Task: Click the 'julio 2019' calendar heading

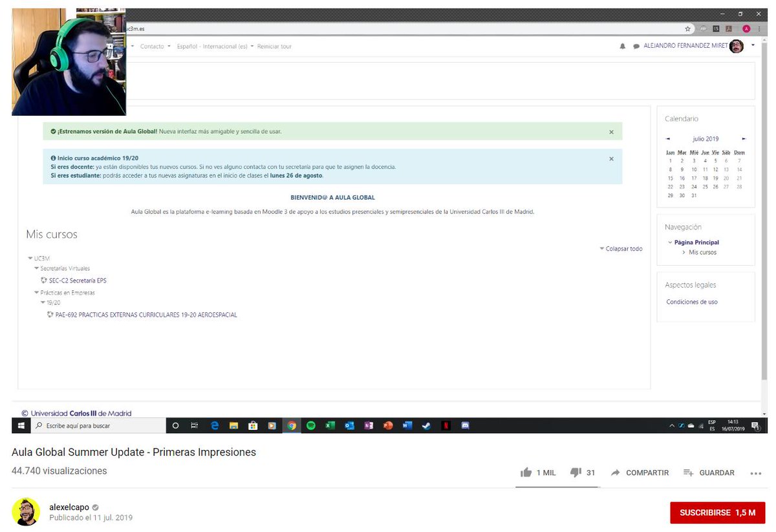Action: pos(706,139)
